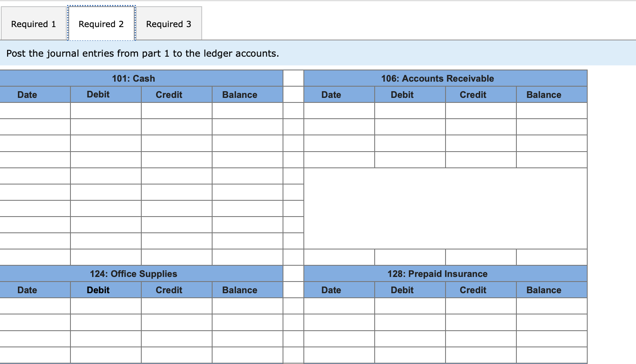Select the first Credit cell under Office Supplies
Viewport: 636px width, 364px height.
(176, 306)
